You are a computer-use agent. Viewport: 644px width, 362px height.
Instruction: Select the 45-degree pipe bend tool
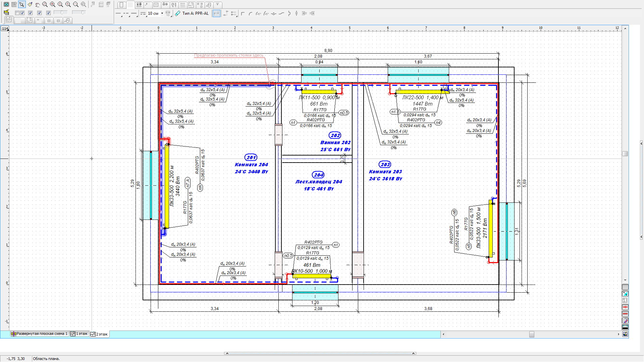[258, 13]
